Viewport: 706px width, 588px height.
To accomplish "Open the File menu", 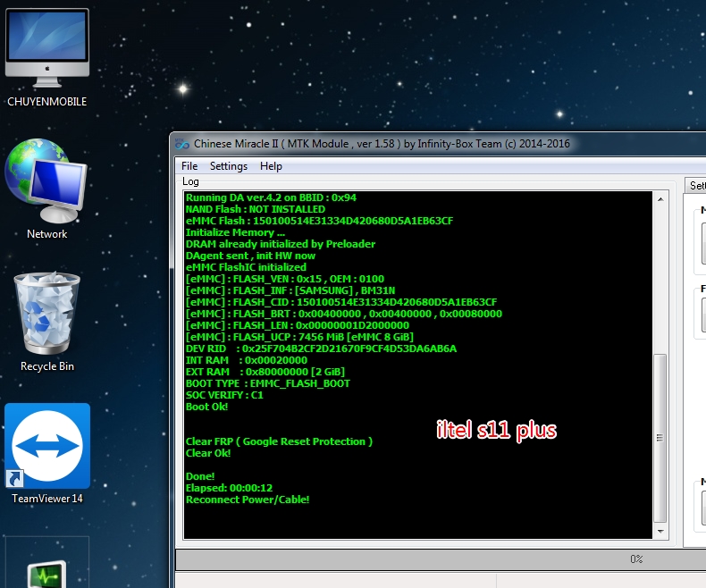I will [x=189, y=166].
